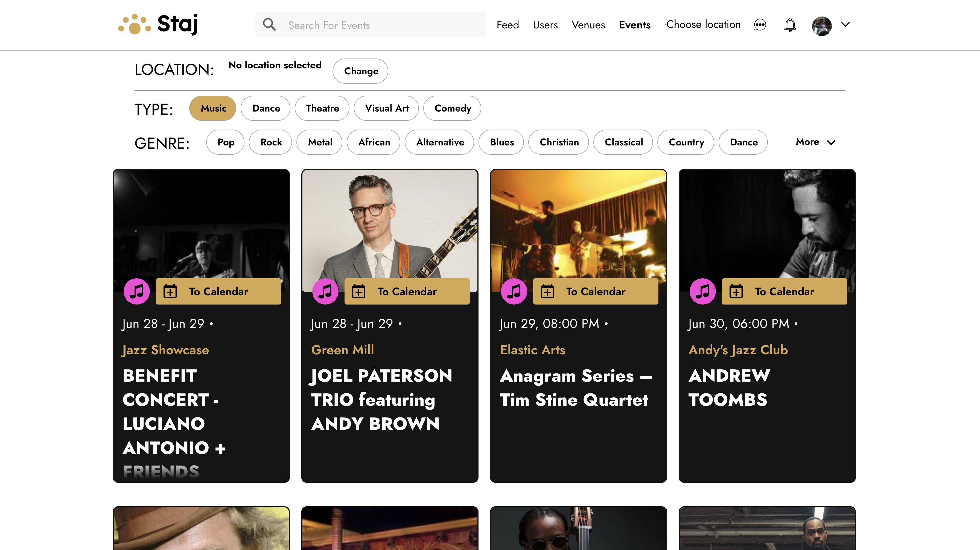Click music note icon on Green Mill card
This screenshot has height=550, width=980.
[325, 291]
